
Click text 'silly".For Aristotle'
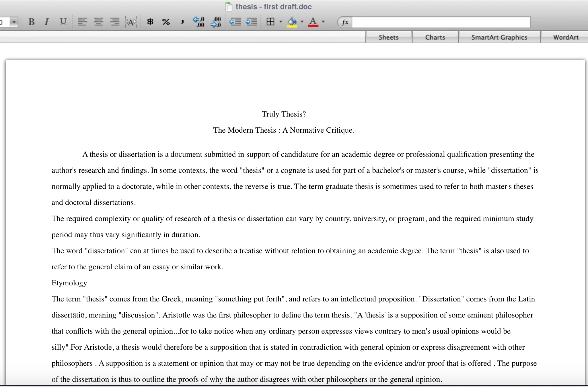click(82, 347)
